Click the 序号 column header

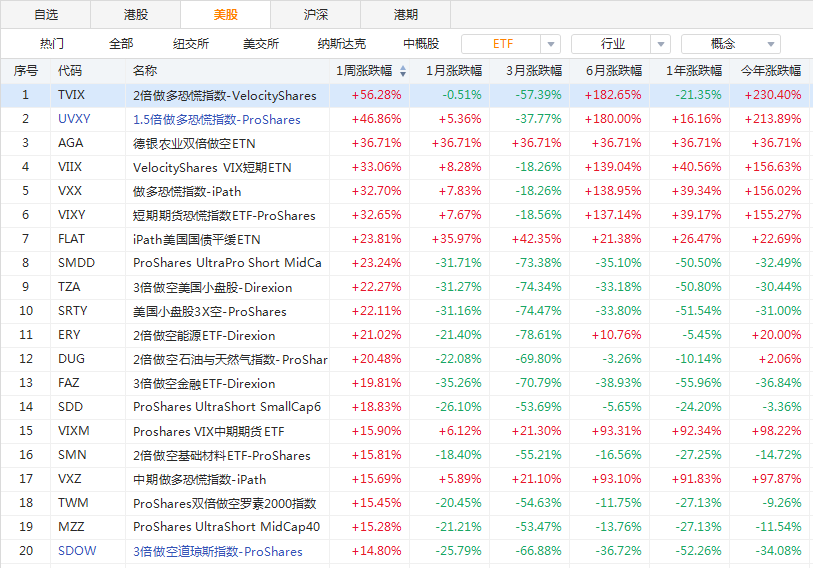(x=25, y=71)
